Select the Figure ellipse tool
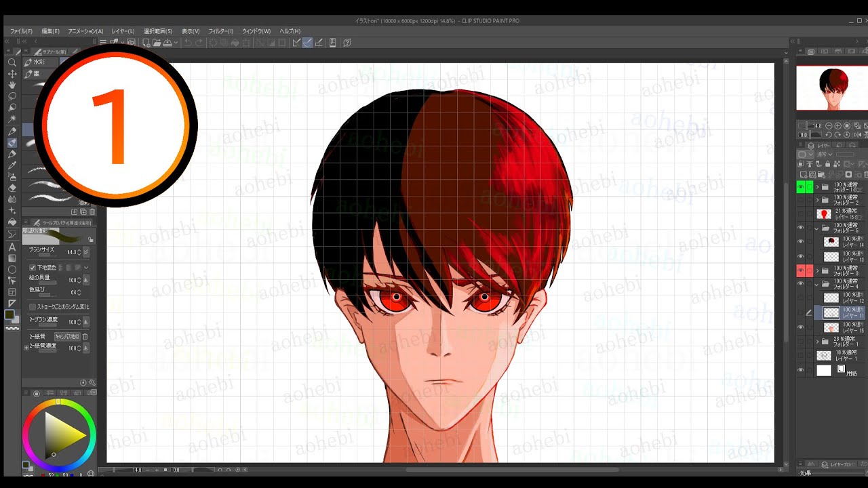Screen dimensions: 868x488 coord(12,269)
